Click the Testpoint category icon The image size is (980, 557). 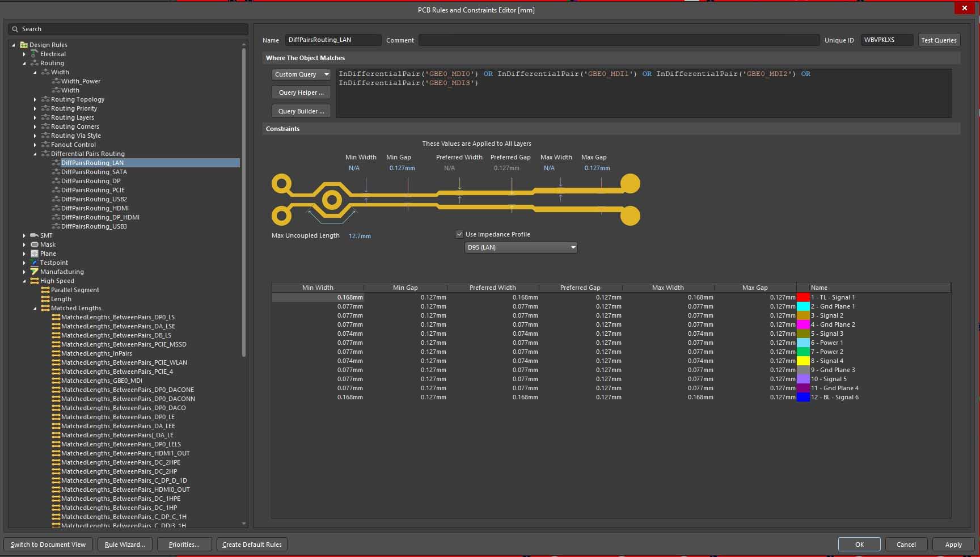click(35, 263)
